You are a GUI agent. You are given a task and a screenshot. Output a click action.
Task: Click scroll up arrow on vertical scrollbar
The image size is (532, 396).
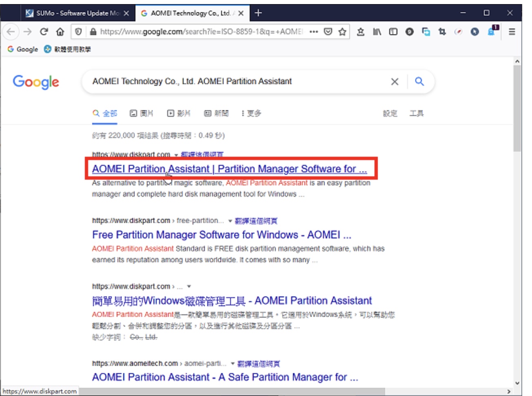517,62
